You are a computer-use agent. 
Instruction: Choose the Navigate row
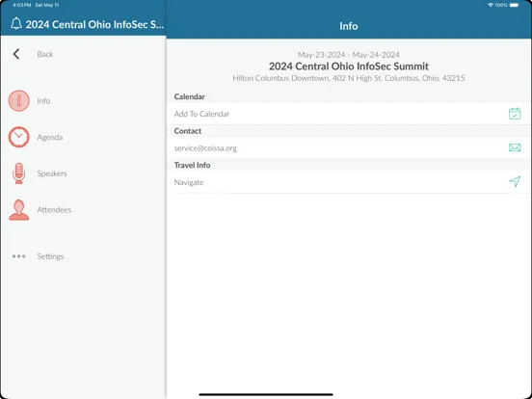click(x=349, y=182)
